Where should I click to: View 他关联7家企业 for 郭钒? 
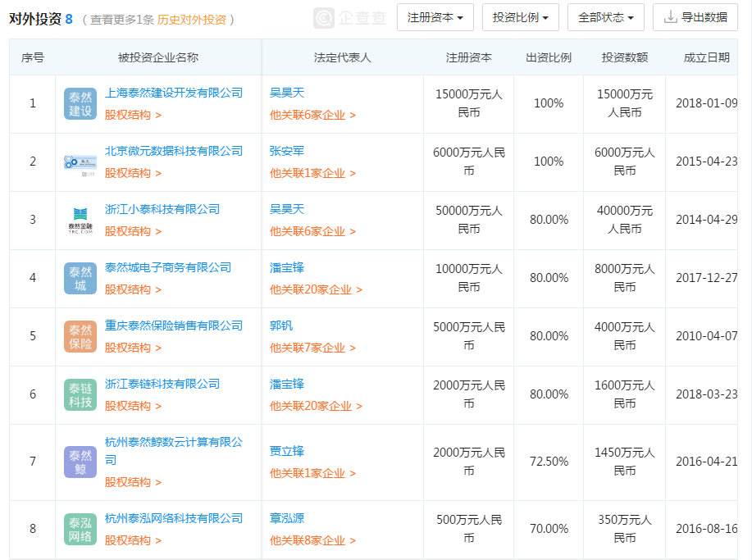click(312, 348)
